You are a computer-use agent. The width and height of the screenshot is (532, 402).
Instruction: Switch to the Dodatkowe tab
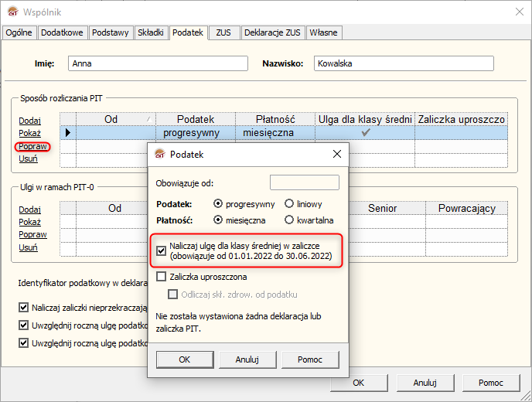tap(62, 32)
